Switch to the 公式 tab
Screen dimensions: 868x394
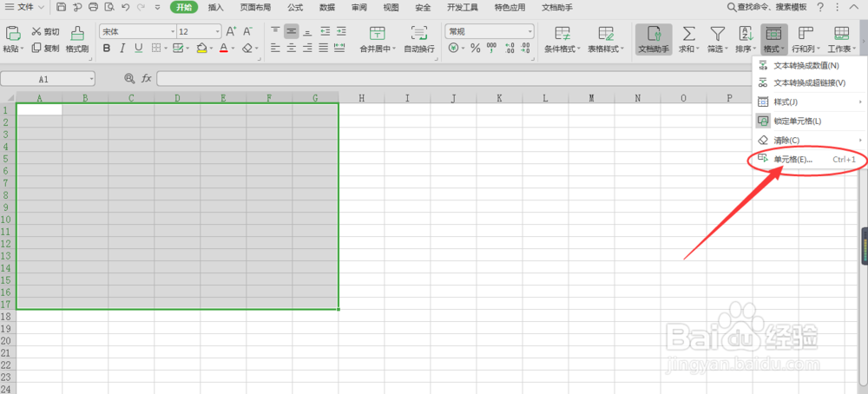click(x=295, y=8)
